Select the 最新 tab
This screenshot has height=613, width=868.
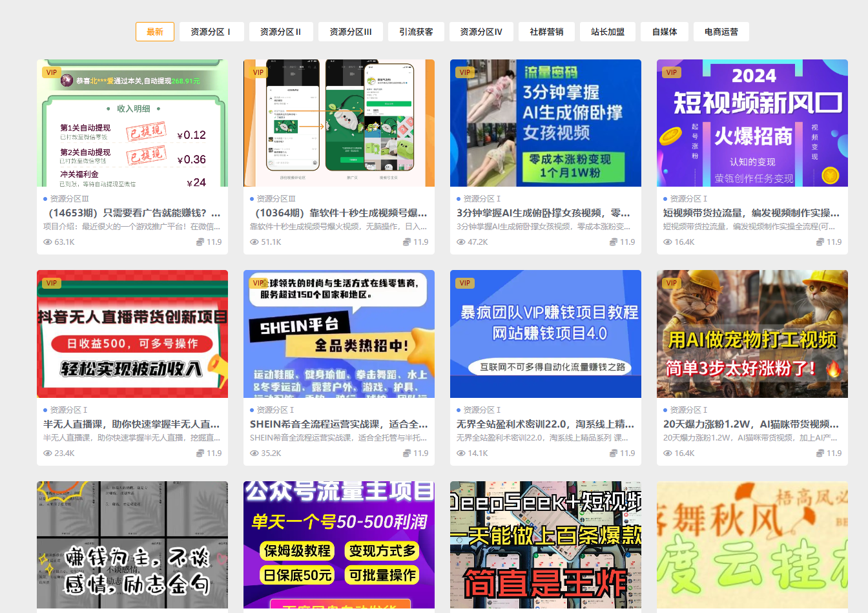point(155,32)
